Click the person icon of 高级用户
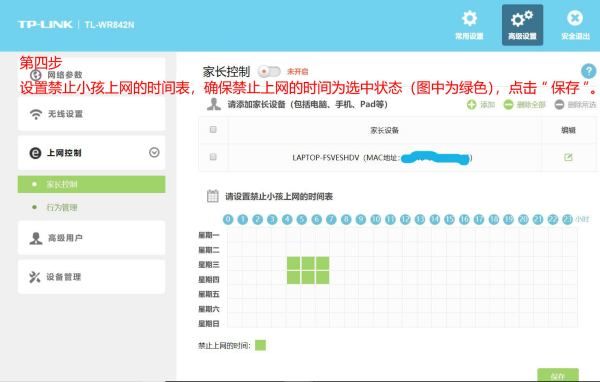Image resolution: width=600 pixels, height=382 pixels. [x=36, y=238]
